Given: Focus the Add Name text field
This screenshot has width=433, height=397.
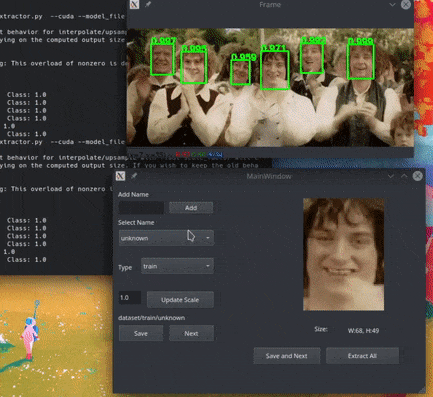Looking at the screenshot, I should [x=141, y=208].
